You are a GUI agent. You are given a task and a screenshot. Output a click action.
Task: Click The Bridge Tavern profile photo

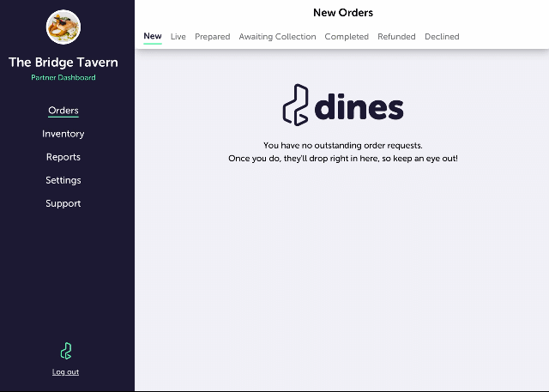coord(63,27)
